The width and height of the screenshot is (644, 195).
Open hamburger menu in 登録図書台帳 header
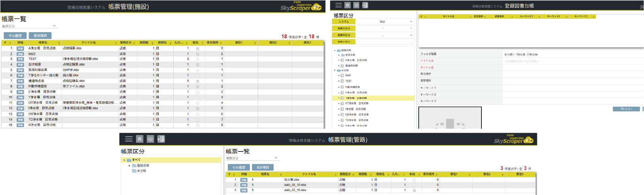click(338, 5)
